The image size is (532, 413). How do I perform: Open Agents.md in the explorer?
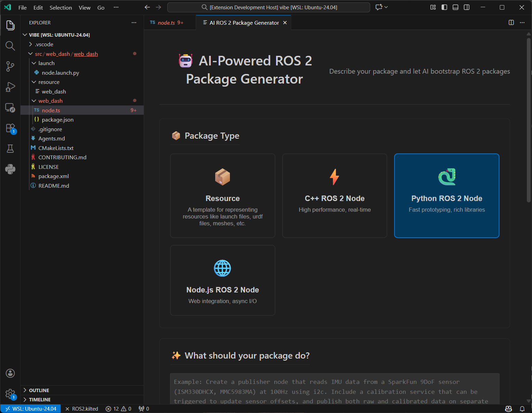[82, 138]
